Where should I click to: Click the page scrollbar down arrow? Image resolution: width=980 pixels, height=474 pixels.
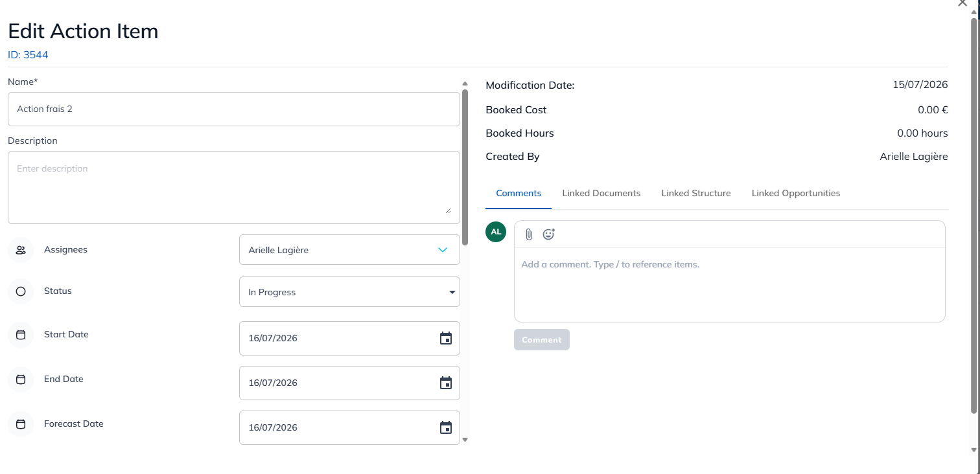[x=974, y=449]
